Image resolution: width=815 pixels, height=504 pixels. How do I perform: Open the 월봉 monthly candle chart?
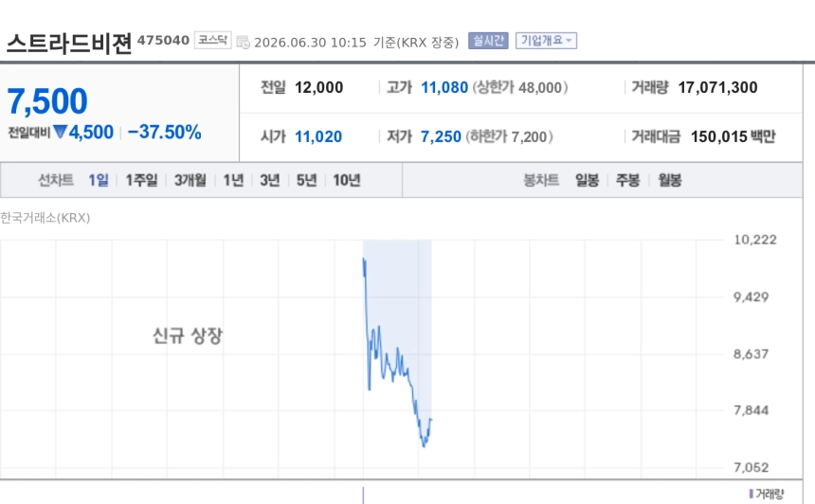click(670, 180)
